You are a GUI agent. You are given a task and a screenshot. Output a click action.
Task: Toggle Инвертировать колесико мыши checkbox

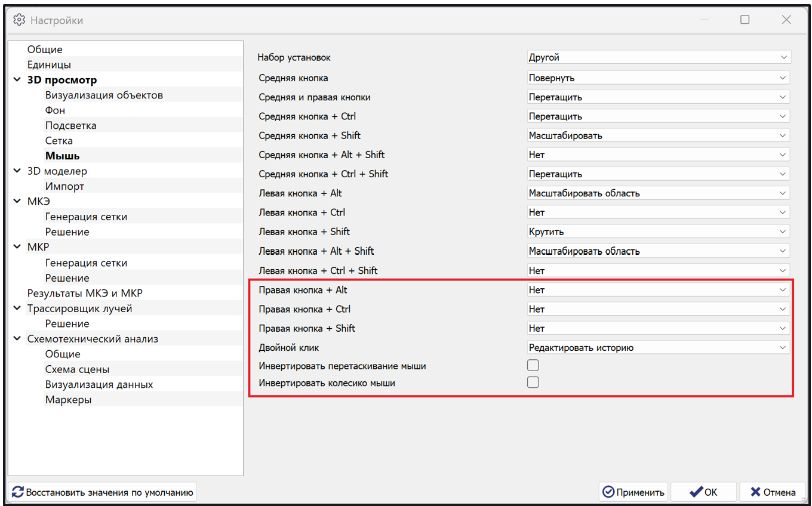click(x=533, y=382)
